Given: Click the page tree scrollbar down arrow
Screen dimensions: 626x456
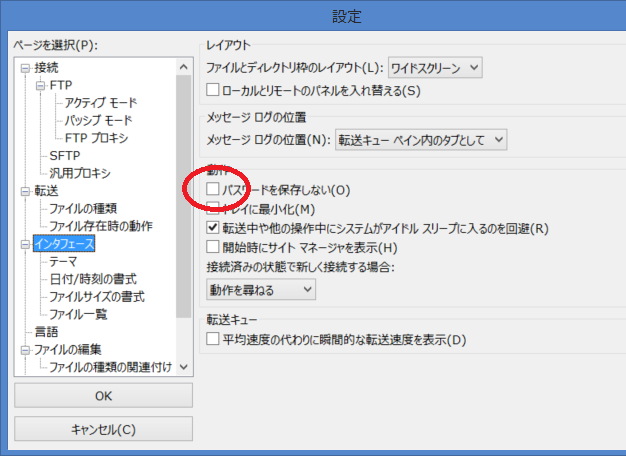Looking at the screenshot, I should [183, 367].
